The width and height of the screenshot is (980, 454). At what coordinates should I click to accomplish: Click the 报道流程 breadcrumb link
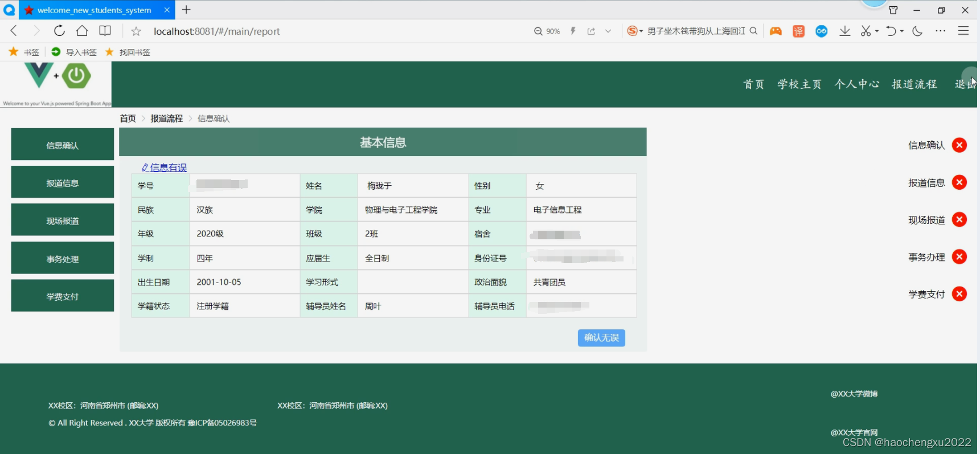point(167,118)
